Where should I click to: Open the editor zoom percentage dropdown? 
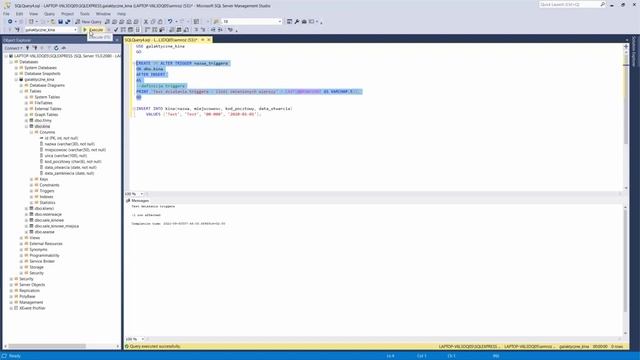142,194
